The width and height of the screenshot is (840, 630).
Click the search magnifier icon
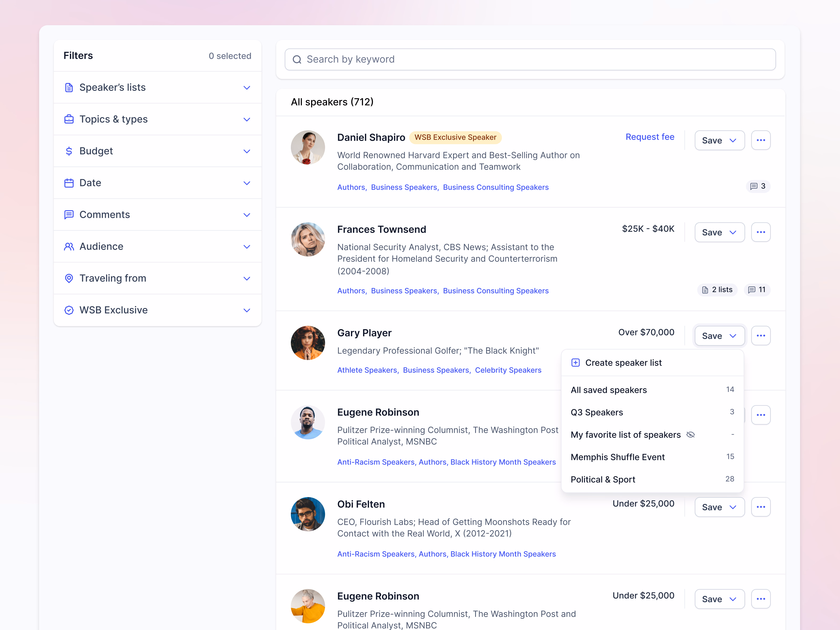[x=297, y=60]
